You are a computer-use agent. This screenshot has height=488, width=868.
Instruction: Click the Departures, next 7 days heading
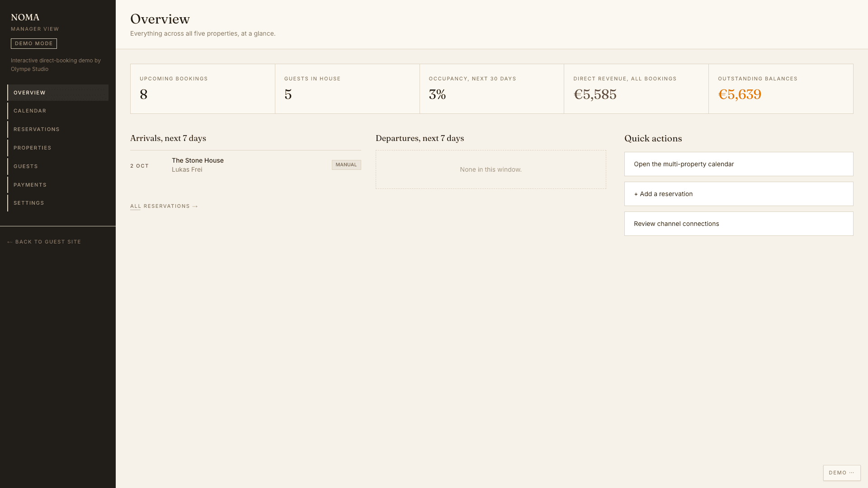point(420,138)
